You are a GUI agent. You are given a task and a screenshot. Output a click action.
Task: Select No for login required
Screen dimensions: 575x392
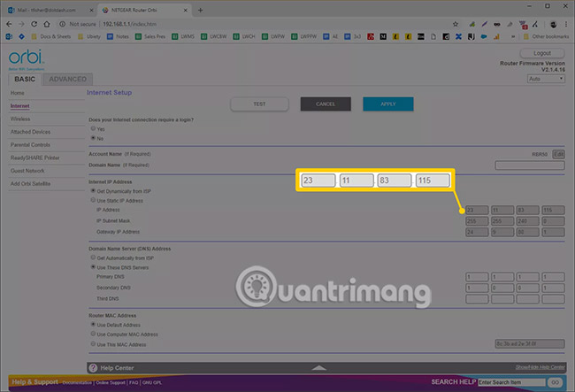93,138
